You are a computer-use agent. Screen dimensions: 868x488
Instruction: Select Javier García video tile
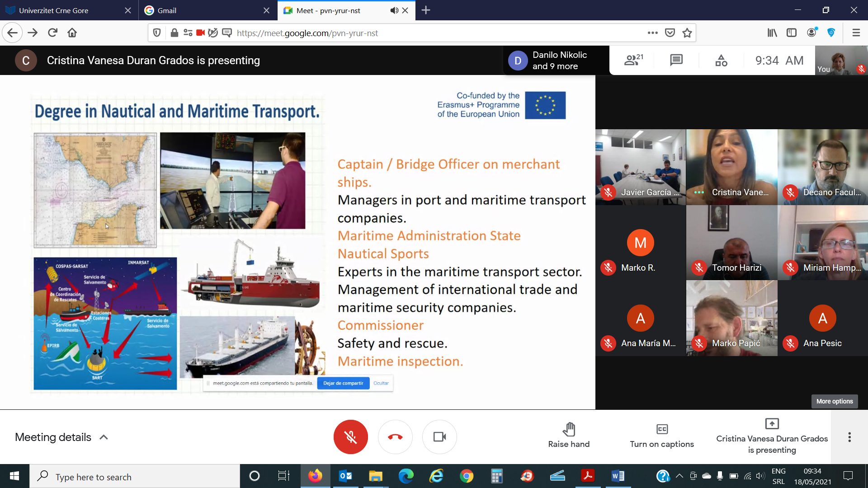click(641, 167)
